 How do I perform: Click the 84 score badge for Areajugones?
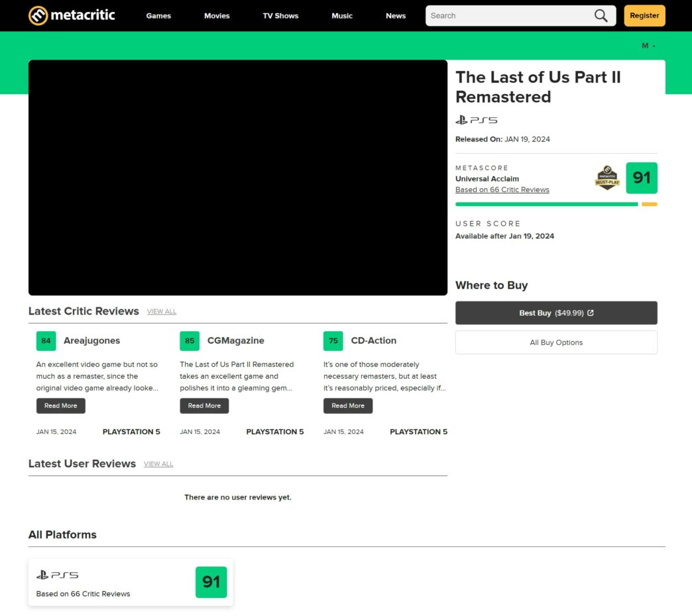46,341
